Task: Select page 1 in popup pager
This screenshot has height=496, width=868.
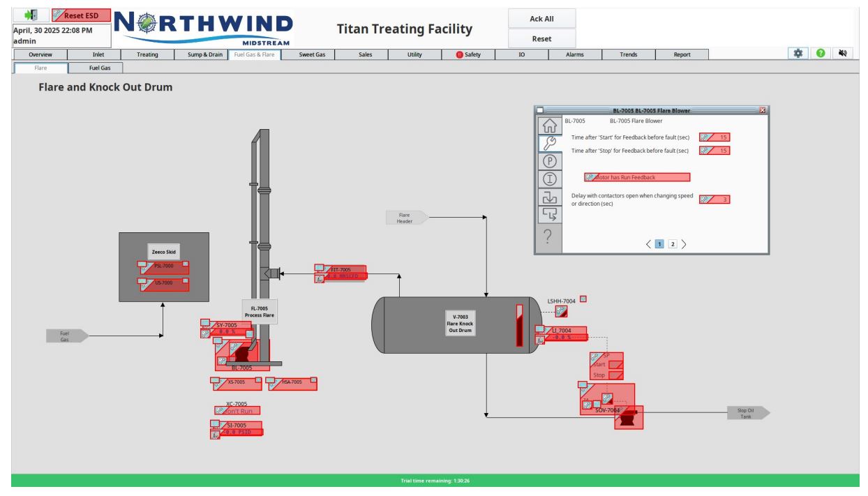Action: click(659, 243)
